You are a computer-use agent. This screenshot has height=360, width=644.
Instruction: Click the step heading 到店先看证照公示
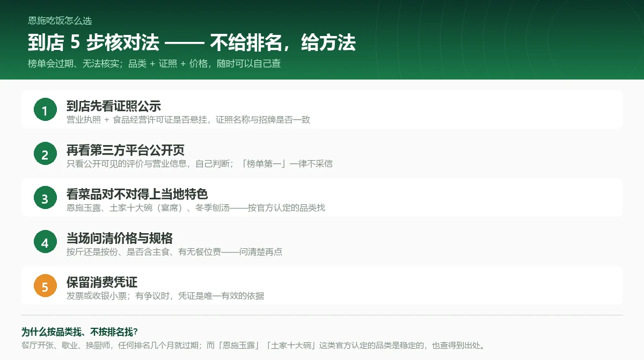(114, 106)
